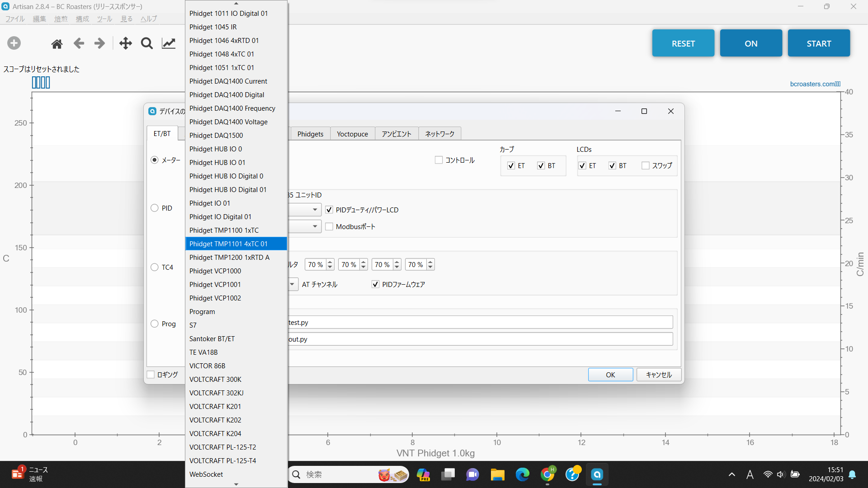Open the ヘルプ menu
Screen dimensions: 868x488
(149, 19)
